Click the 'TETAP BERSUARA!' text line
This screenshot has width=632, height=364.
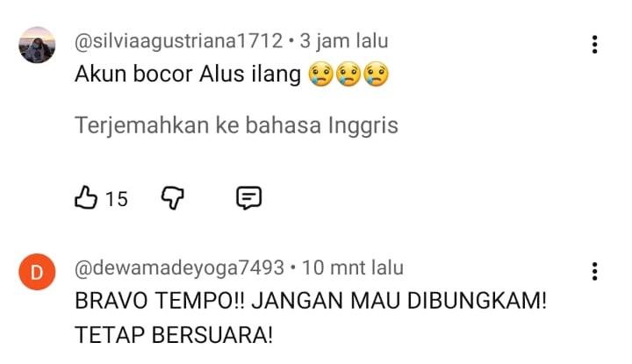pos(174,335)
